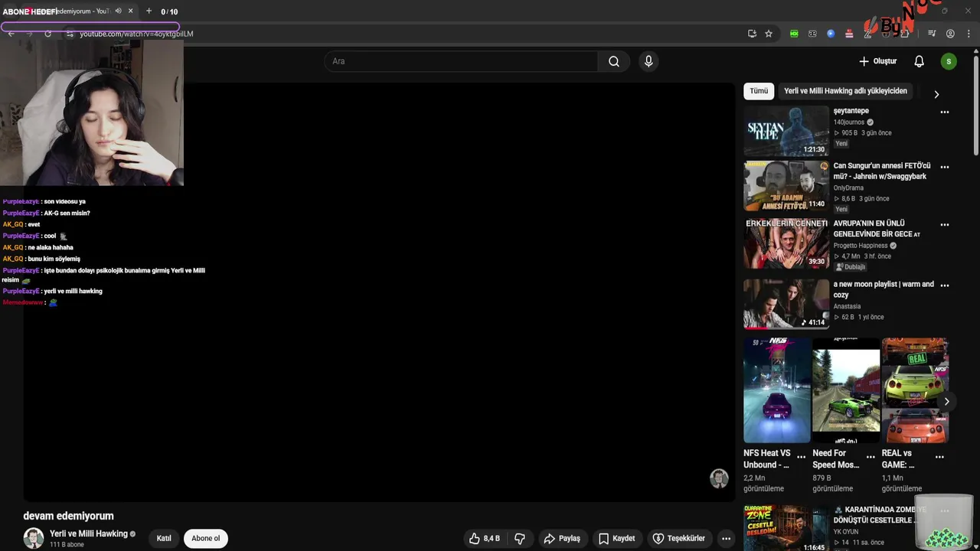Bookmark this page with the star icon
Screen dimensions: 980x551
click(x=769, y=34)
